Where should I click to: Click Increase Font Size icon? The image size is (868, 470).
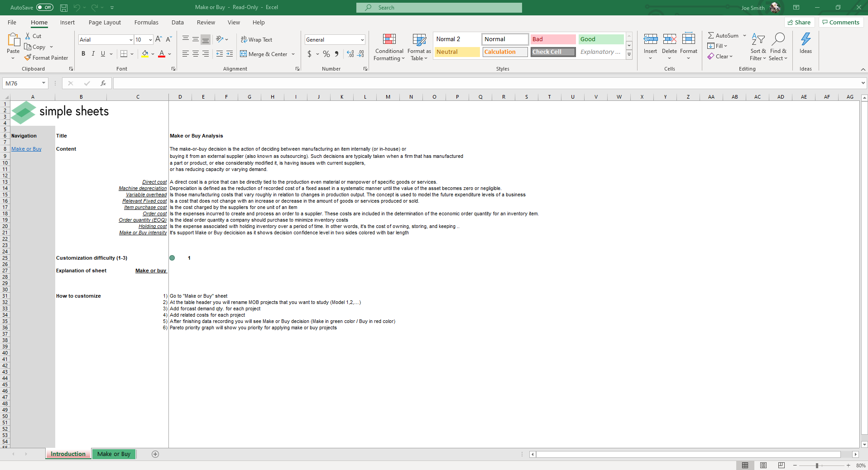coord(158,39)
